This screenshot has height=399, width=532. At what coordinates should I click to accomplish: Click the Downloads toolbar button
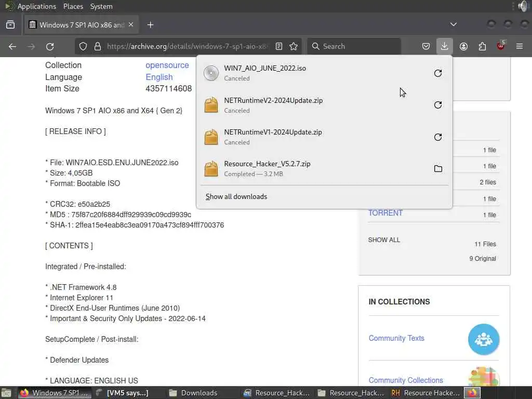[444, 46]
